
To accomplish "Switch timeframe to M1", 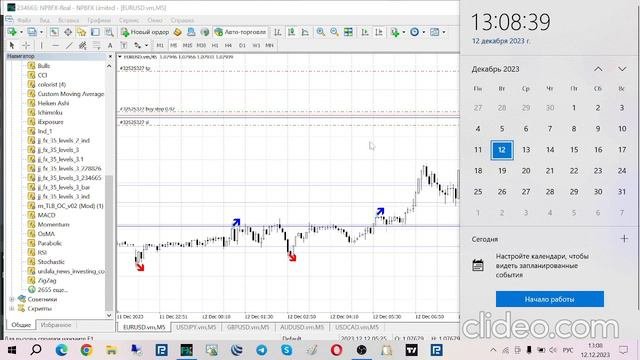I will 160,45.
